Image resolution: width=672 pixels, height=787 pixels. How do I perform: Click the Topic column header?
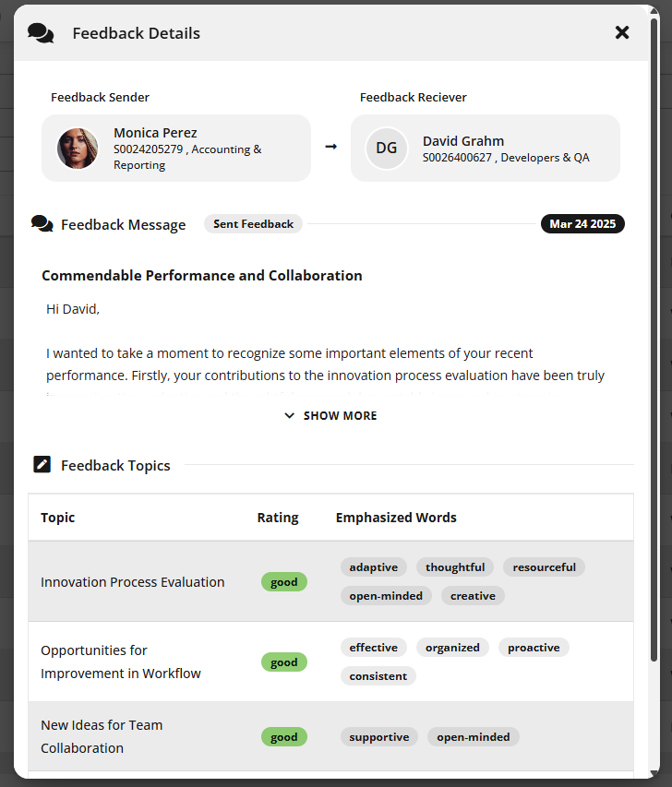[x=58, y=518]
